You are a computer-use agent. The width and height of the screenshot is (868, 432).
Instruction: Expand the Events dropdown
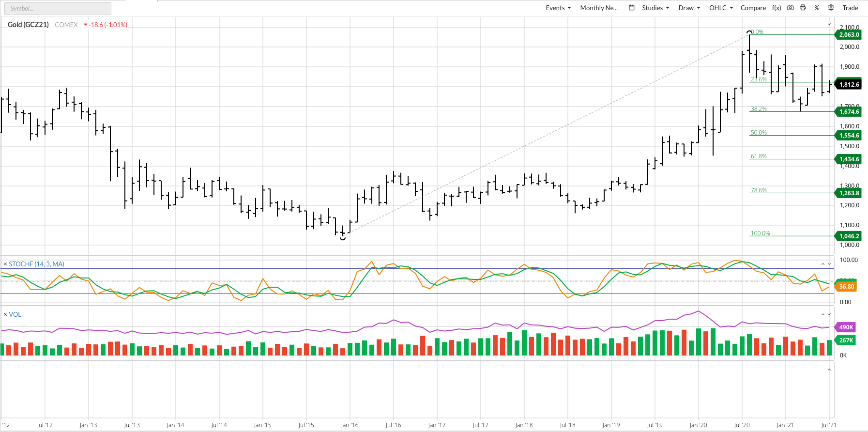[558, 8]
